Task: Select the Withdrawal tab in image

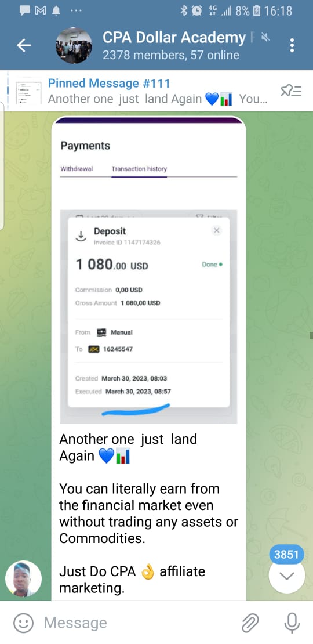Action: (77, 169)
